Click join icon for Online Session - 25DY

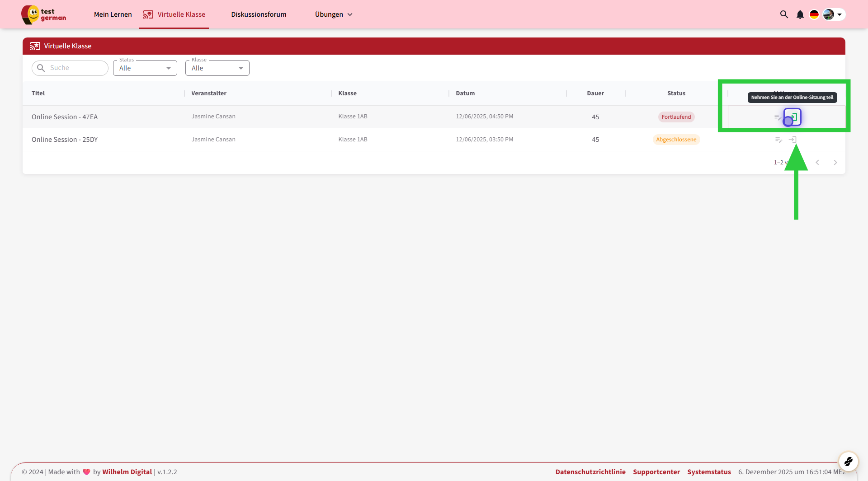[793, 140]
